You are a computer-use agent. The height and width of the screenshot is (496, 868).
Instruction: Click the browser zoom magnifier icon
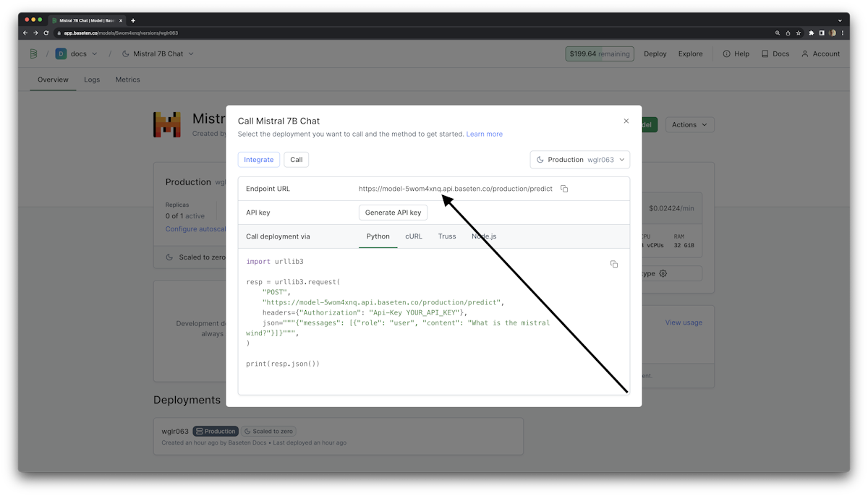[778, 33]
